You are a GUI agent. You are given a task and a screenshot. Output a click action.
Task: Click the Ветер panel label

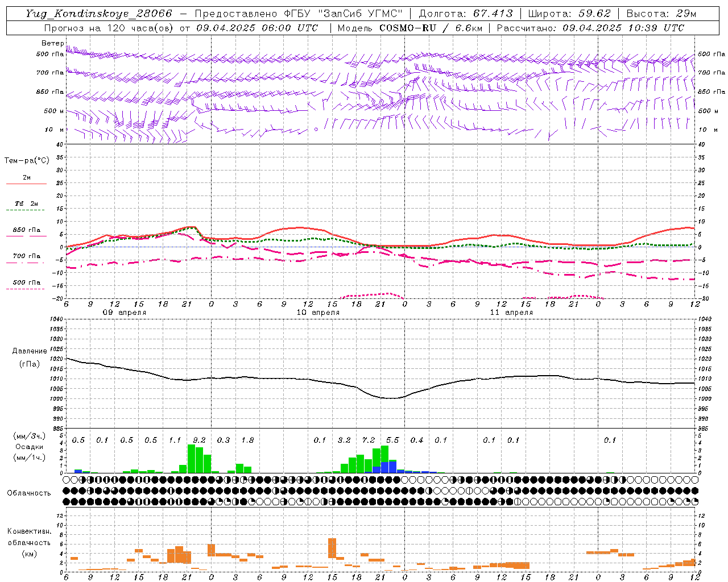pyautogui.click(x=52, y=43)
